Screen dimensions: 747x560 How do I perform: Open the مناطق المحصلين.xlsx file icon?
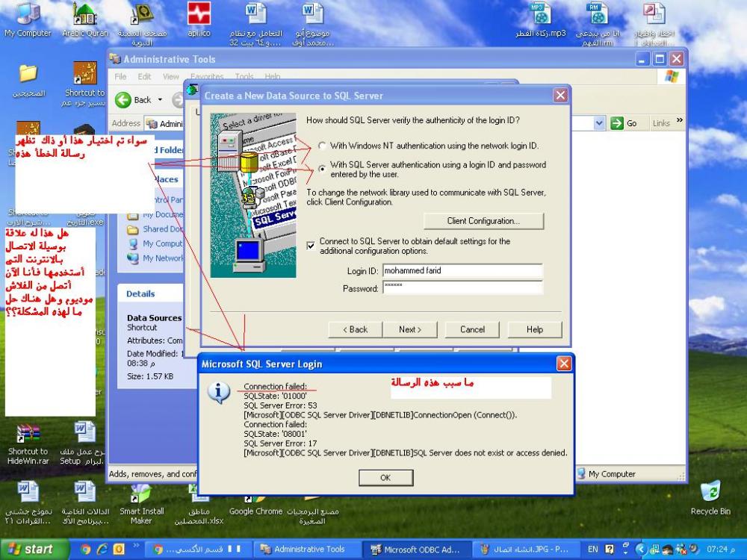pos(199,505)
